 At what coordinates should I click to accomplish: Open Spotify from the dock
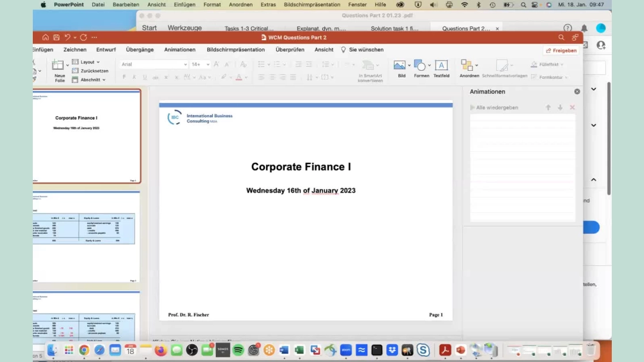click(238, 350)
